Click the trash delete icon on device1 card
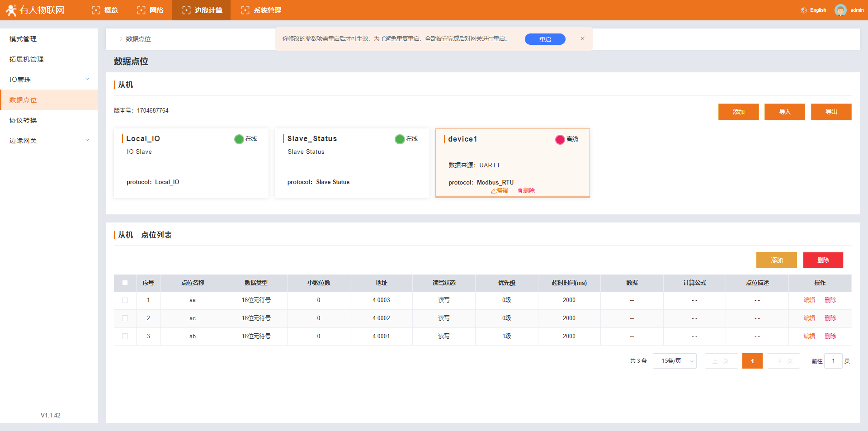Screen dimensions: 868x431 click(520, 191)
